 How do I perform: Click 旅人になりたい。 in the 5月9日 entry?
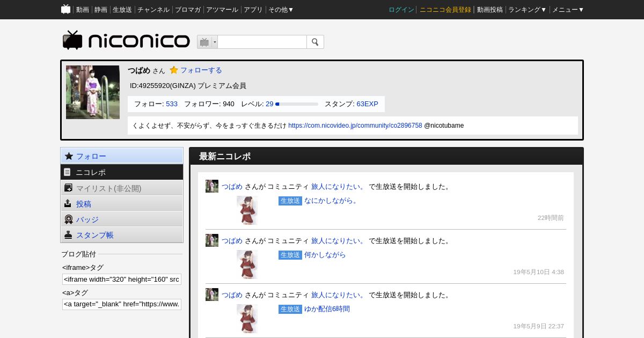338,295
